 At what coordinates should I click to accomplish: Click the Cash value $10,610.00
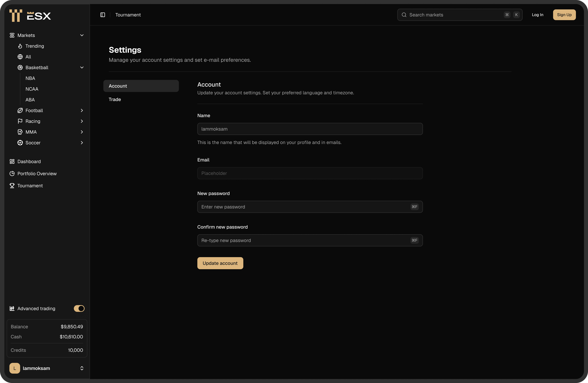pos(71,337)
